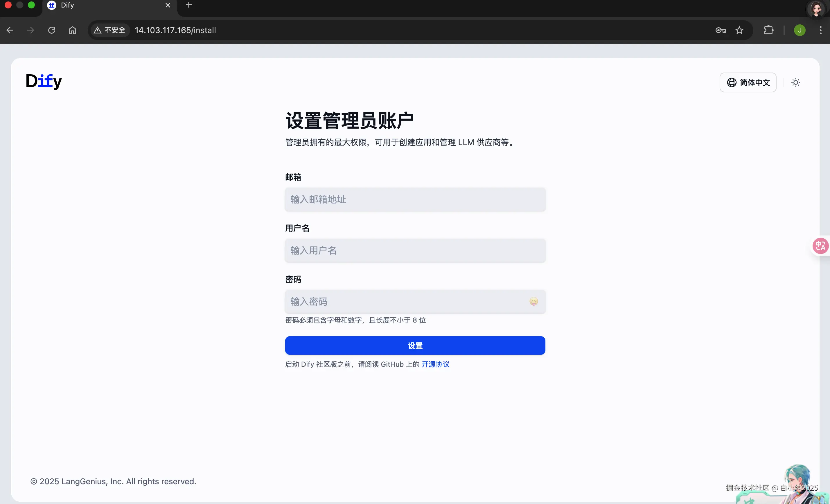
Task: Toggle the light/dark theme sun icon
Action: click(x=796, y=82)
